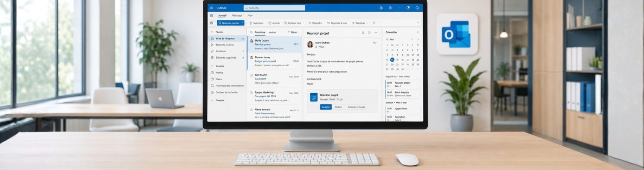Open 10:00 Réunion projet event in agenda
The width and height of the screenshot is (644, 170).
coord(403,84)
